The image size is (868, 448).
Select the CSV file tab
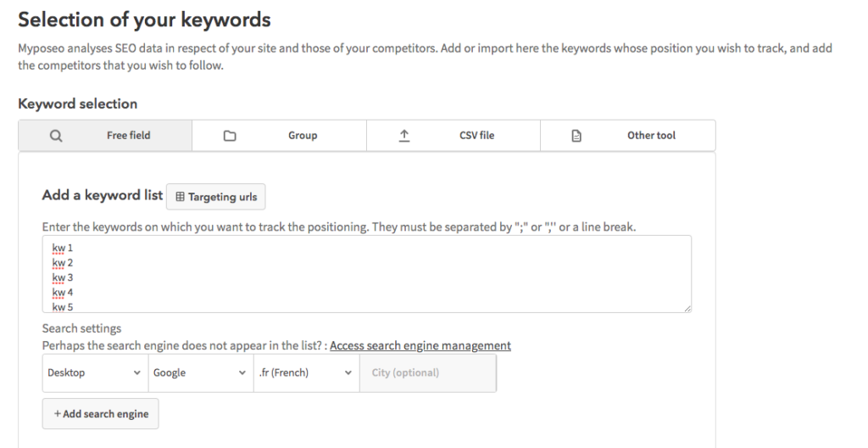pyautogui.click(x=453, y=135)
